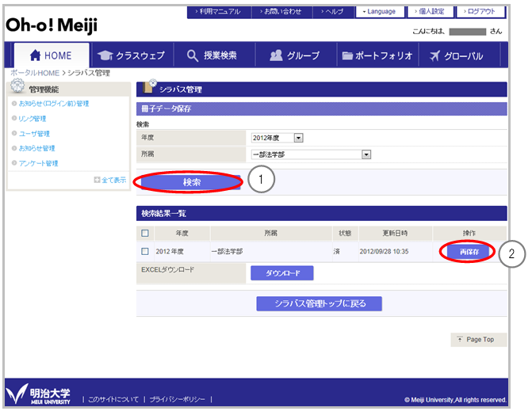Check the 2012年度 一部法学部 row checkbox
Screen dimensions: 532x411
tap(145, 251)
